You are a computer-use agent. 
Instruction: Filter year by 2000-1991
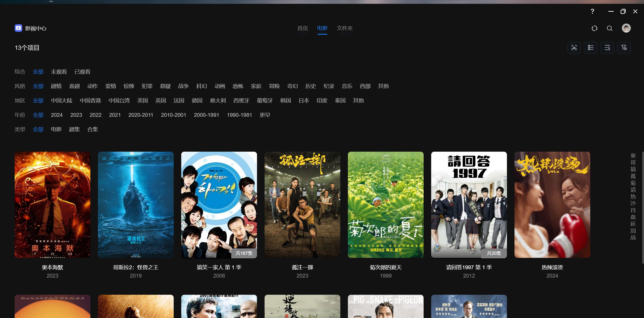click(x=206, y=115)
